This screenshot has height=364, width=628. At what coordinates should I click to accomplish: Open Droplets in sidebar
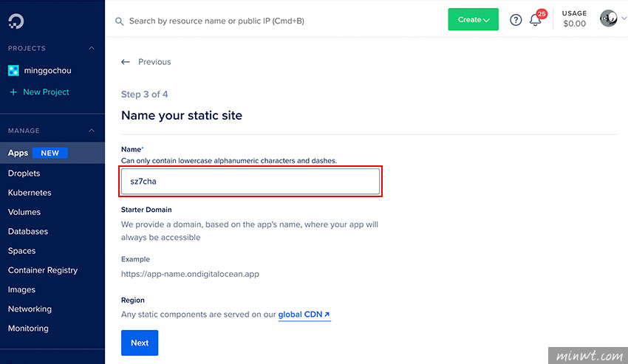(x=24, y=174)
